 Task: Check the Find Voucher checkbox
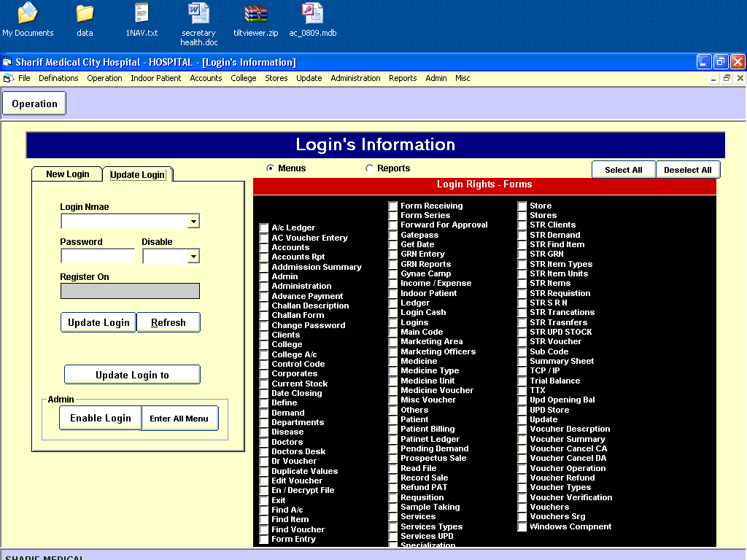263,529
